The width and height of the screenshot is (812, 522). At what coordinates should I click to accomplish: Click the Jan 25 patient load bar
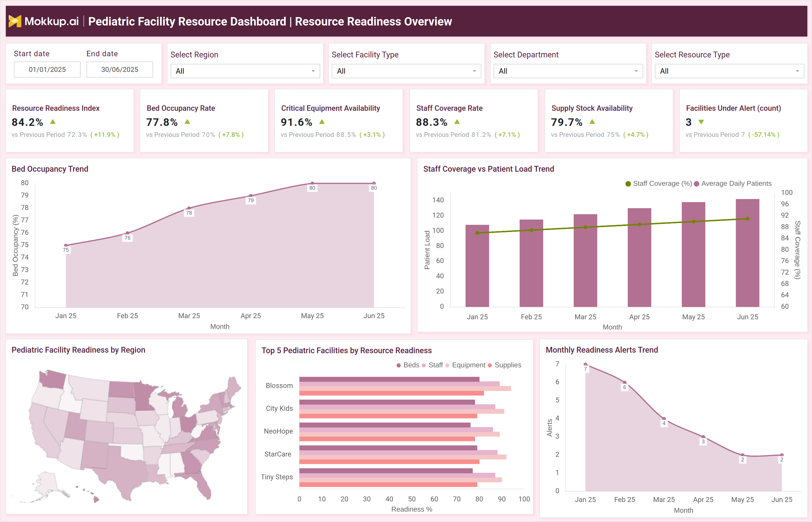click(477, 266)
